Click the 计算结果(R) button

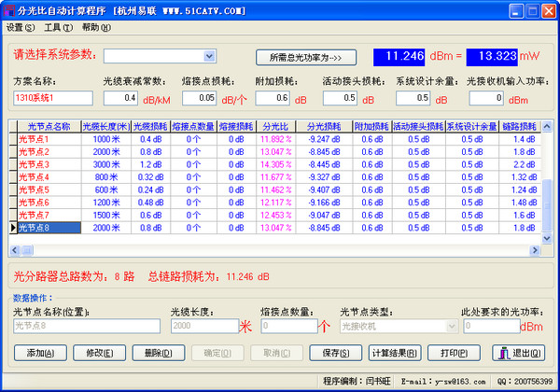(395, 353)
